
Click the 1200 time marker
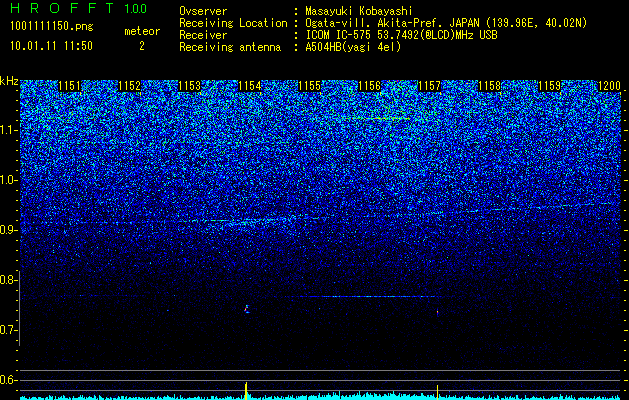609,86
